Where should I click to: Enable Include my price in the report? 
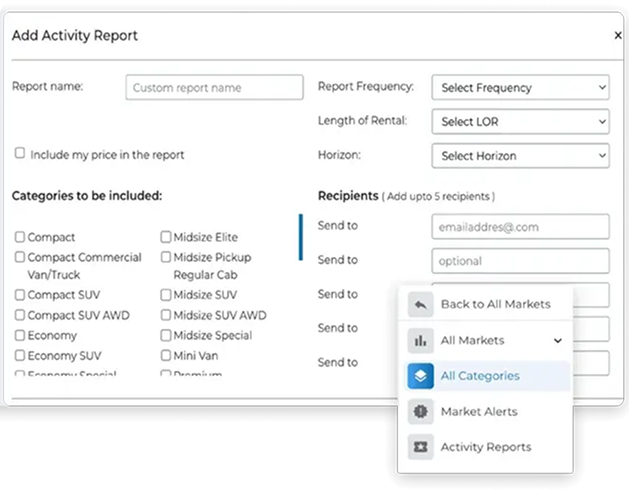pos(20,153)
